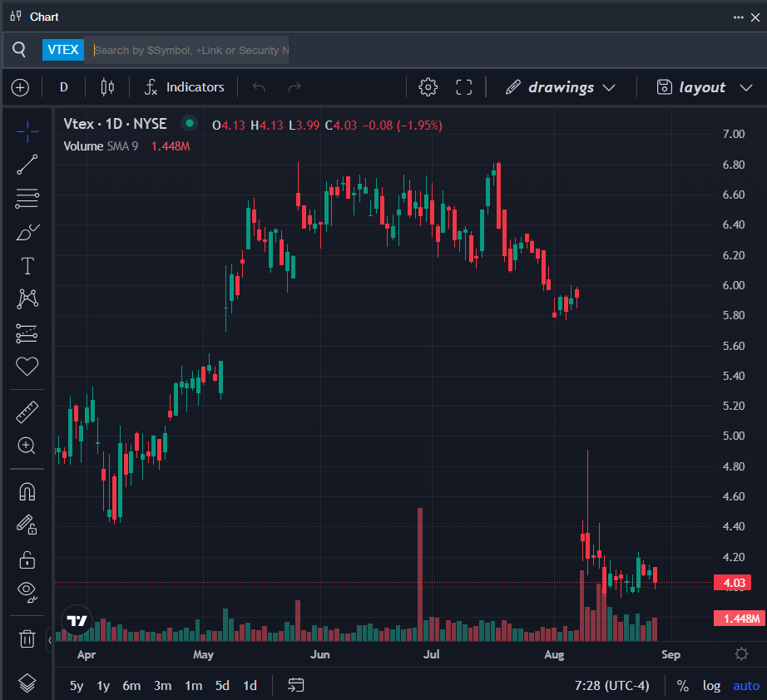The image size is (767, 700).
Task: Select the crosshair cursor tool
Action: click(x=27, y=131)
